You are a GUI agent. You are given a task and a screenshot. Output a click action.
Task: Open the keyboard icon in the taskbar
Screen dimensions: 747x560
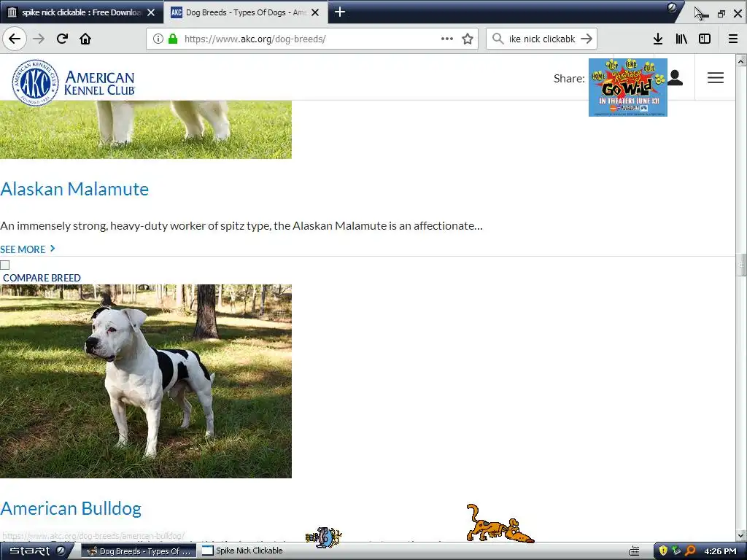click(x=634, y=551)
